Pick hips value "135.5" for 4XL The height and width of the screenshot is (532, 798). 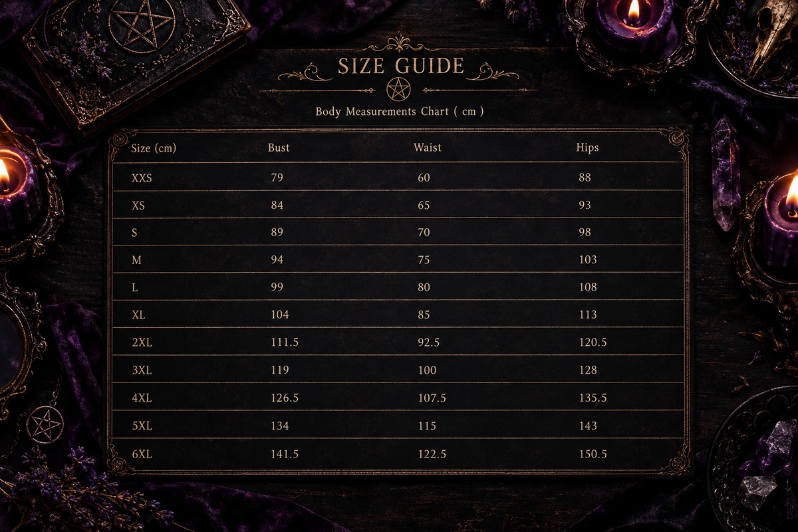point(593,398)
